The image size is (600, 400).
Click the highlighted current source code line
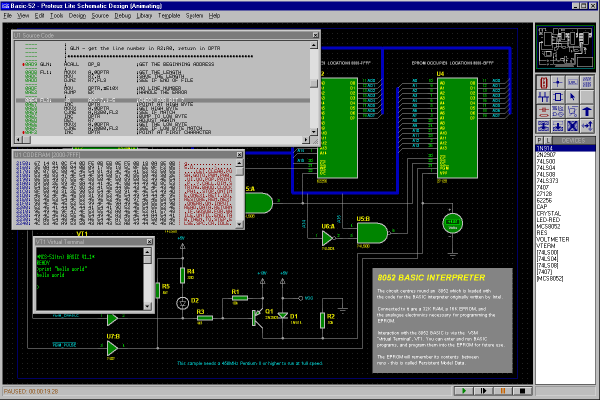[163, 100]
